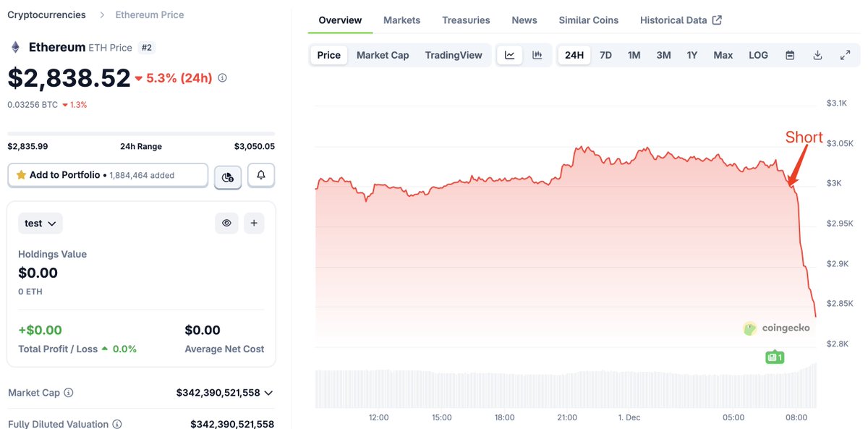868x429 pixels.
Task: Click Add to Portfolio
Action: [x=65, y=175]
